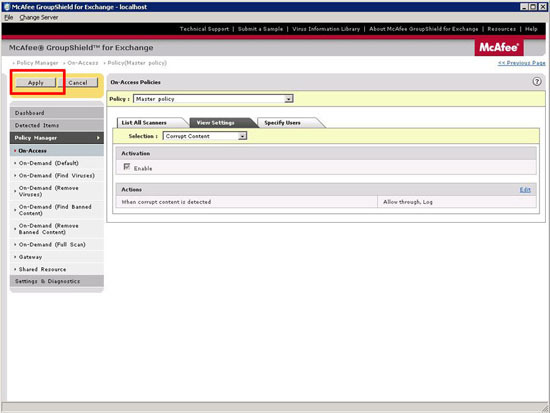Select On-Demand (Remove Banned Content) policy
This screenshot has width=550, height=413.
57,229
